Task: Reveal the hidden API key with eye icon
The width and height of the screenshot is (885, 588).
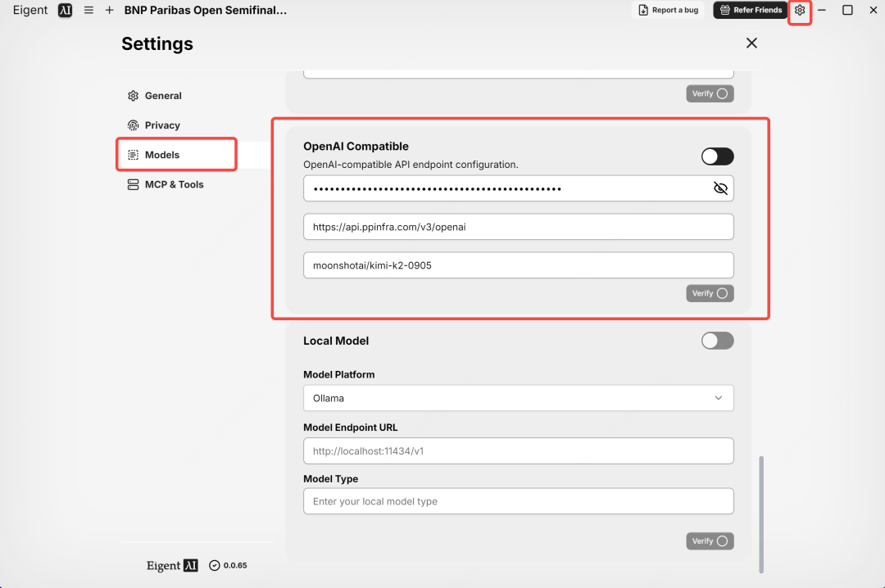Action: coord(720,188)
